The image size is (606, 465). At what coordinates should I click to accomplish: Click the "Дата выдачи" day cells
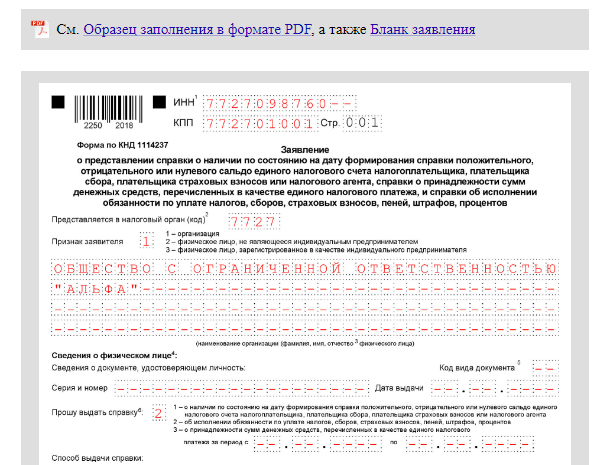click(444, 388)
